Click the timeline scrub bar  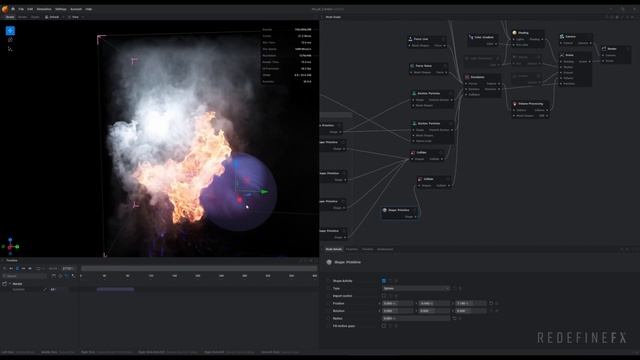pos(199,268)
